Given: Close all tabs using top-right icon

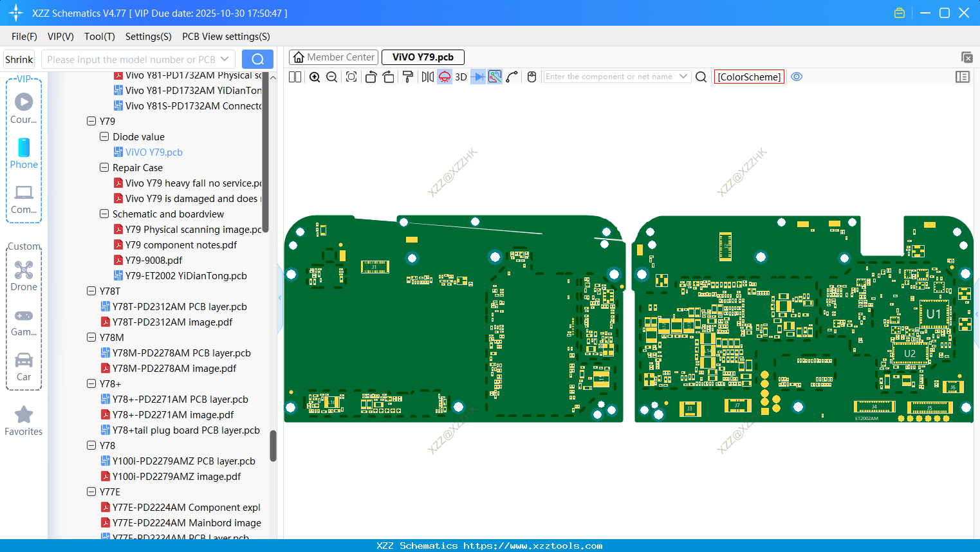Looking at the screenshot, I should click(x=966, y=57).
